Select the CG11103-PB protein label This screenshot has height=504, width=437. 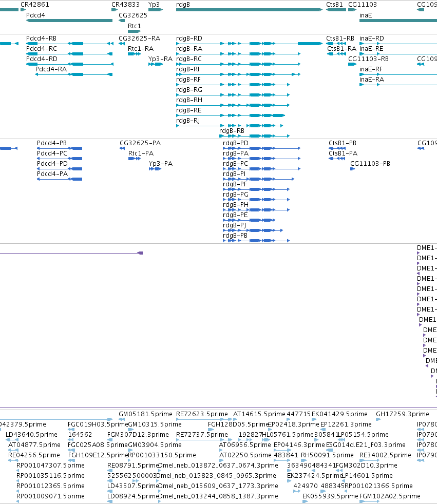tap(370, 164)
